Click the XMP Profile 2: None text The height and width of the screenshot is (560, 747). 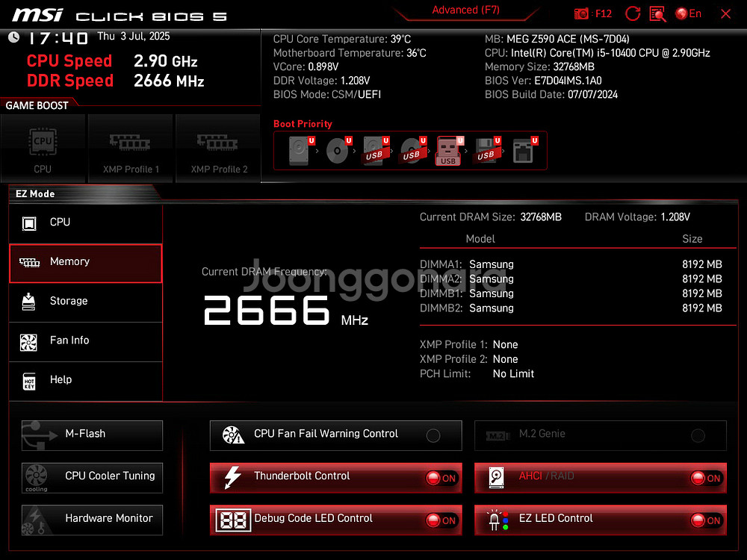click(x=469, y=360)
